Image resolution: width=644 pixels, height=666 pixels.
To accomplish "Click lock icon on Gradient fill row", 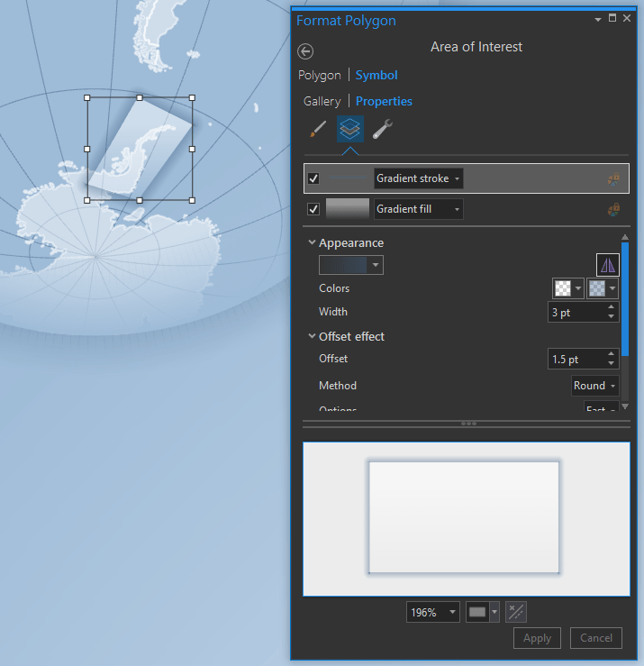I will 614,209.
